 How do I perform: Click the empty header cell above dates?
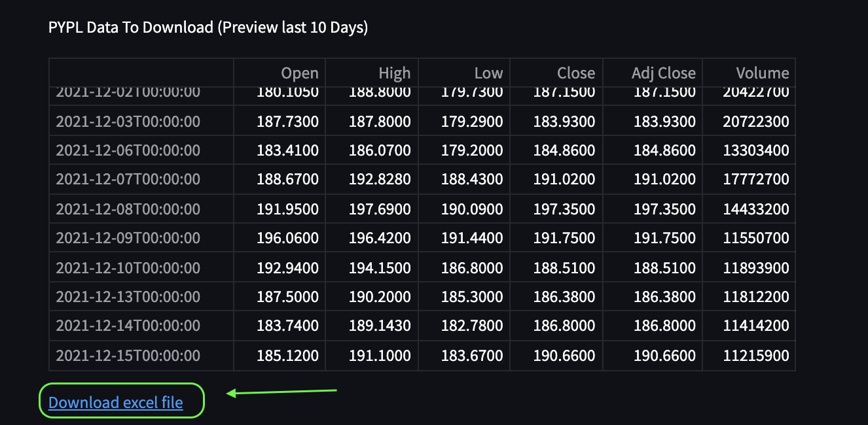(x=141, y=73)
